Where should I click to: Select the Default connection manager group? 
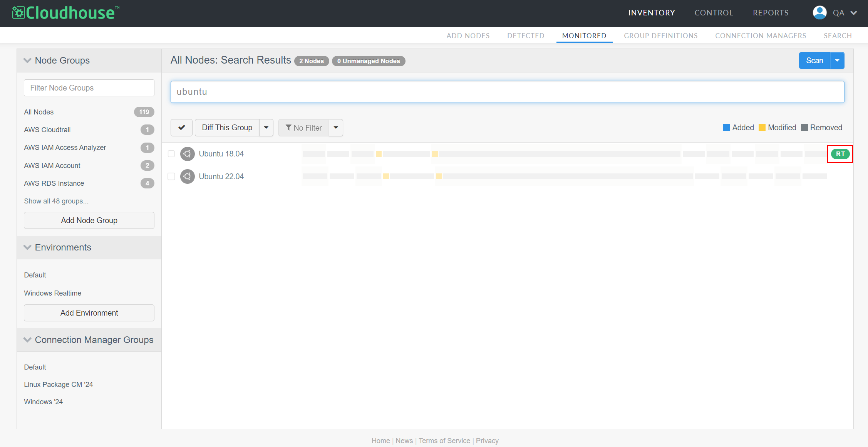coord(35,367)
